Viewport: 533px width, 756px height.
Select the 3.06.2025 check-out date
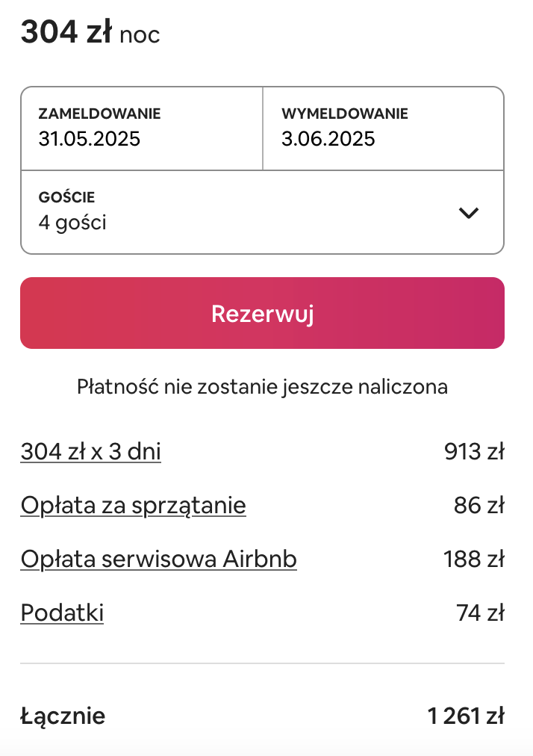(x=383, y=128)
